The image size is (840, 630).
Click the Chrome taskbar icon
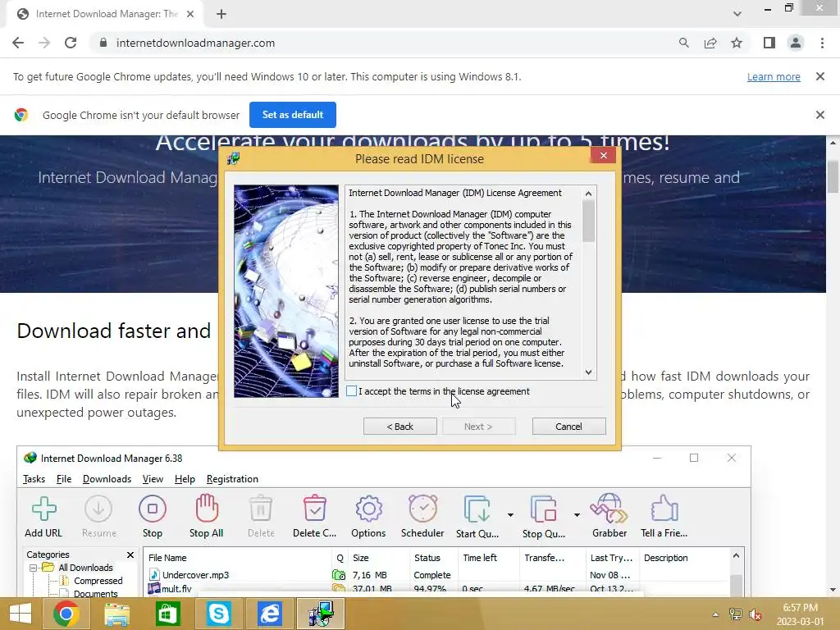coord(66,614)
